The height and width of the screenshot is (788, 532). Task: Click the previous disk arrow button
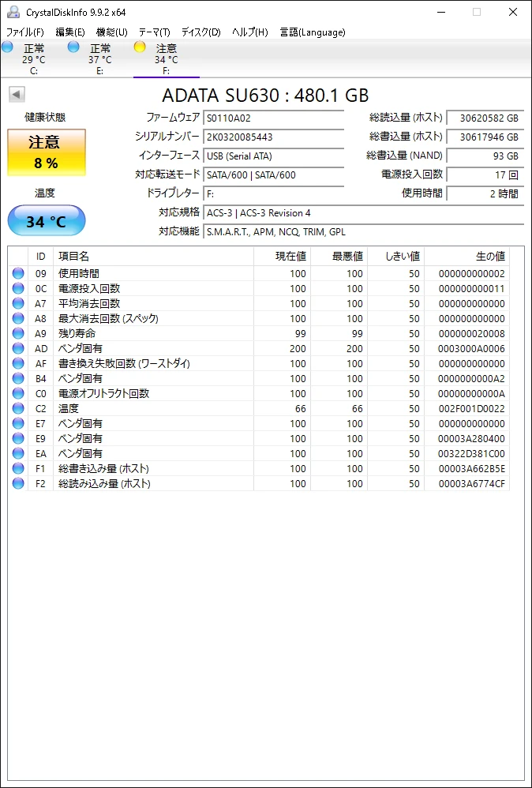pyautogui.click(x=17, y=94)
